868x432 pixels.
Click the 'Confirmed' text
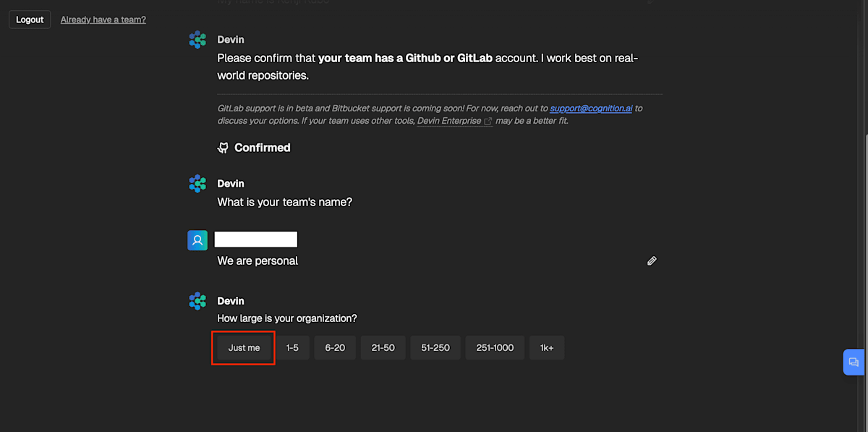(263, 148)
